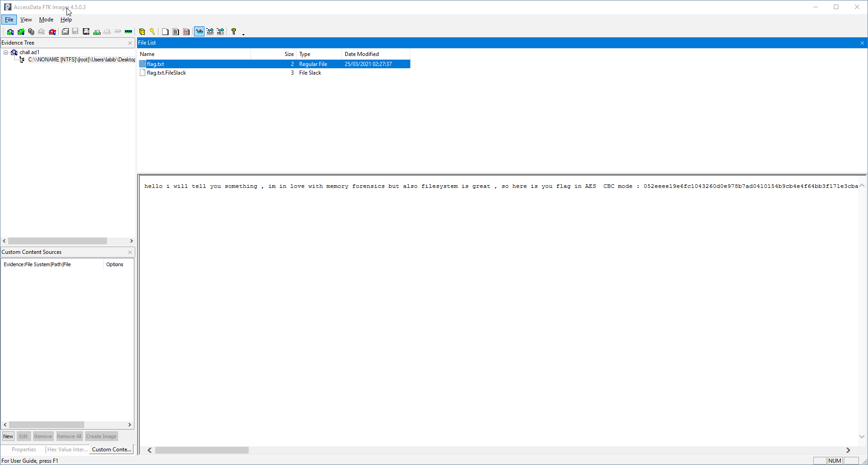Image resolution: width=868 pixels, height=465 pixels.
Task: Switch viewer to TEXT mode icon
Action: (210, 32)
